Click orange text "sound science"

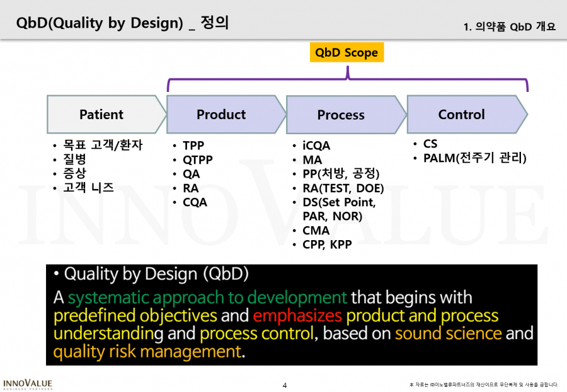pyautogui.click(x=448, y=333)
